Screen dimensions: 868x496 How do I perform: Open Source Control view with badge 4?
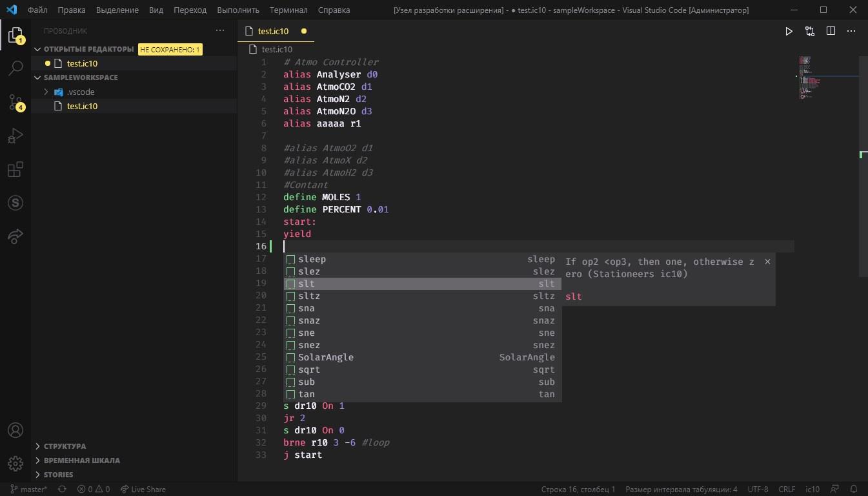tap(15, 101)
